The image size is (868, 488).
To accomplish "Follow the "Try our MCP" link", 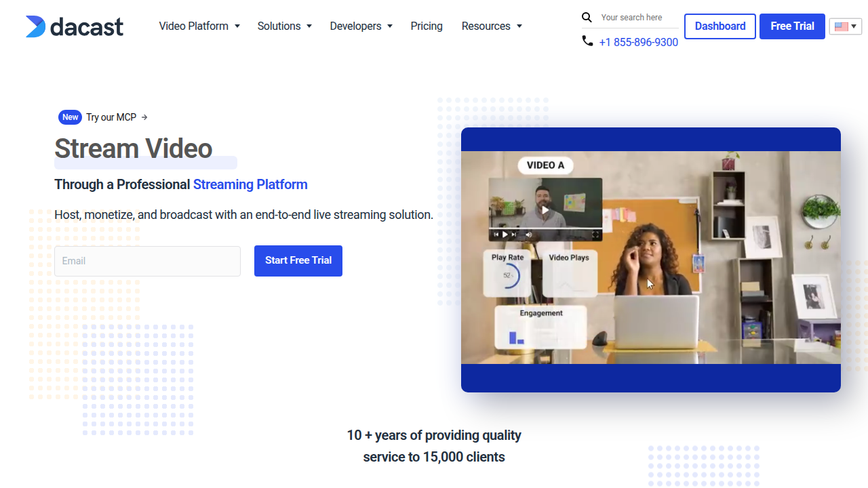I will tap(117, 117).
